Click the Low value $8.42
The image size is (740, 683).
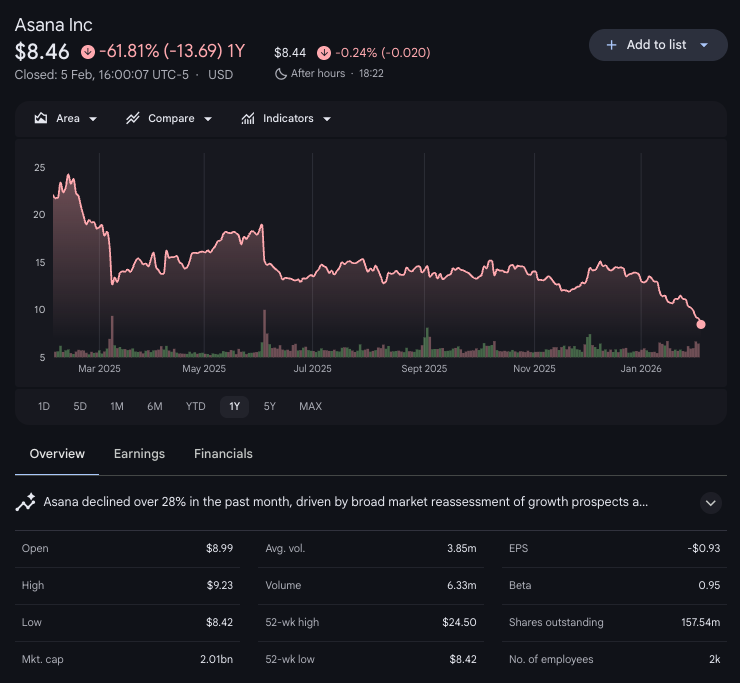point(219,622)
